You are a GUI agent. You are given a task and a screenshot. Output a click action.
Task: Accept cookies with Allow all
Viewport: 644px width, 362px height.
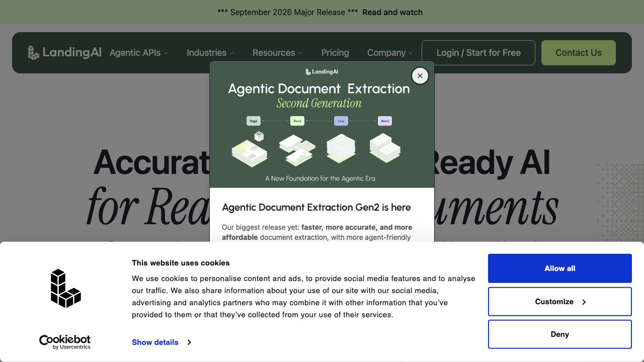click(x=560, y=268)
